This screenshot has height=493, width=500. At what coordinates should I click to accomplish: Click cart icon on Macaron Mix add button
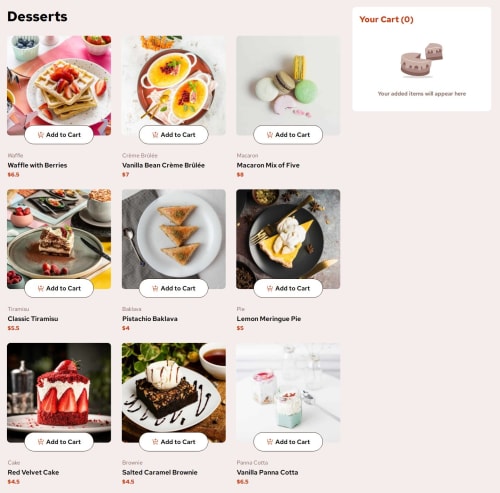(270, 135)
